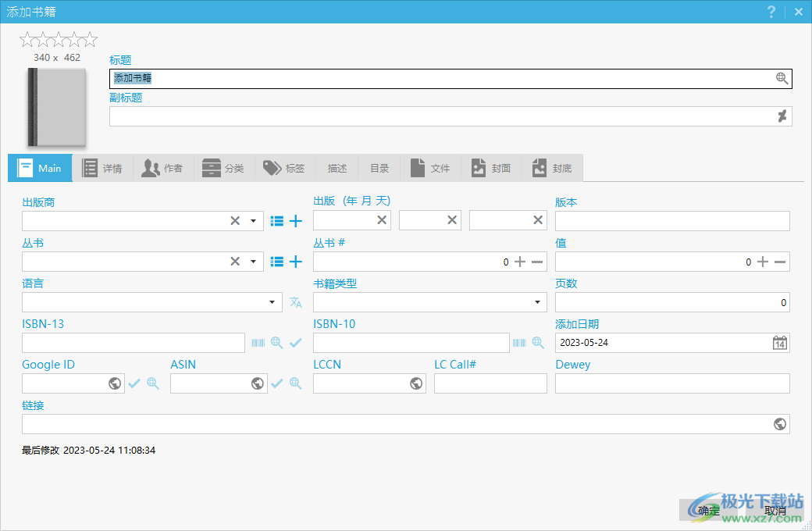Clear the series field with X
812x531 pixels.
pos(235,261)
